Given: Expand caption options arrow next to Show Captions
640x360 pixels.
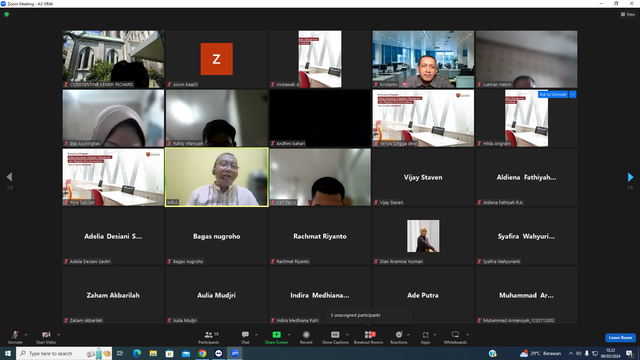Looking at the screenshot, I should tap(347, 335).
